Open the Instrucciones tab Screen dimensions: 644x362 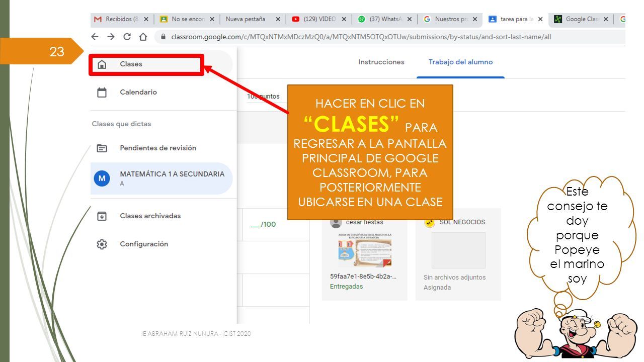(x=381, y=62)
